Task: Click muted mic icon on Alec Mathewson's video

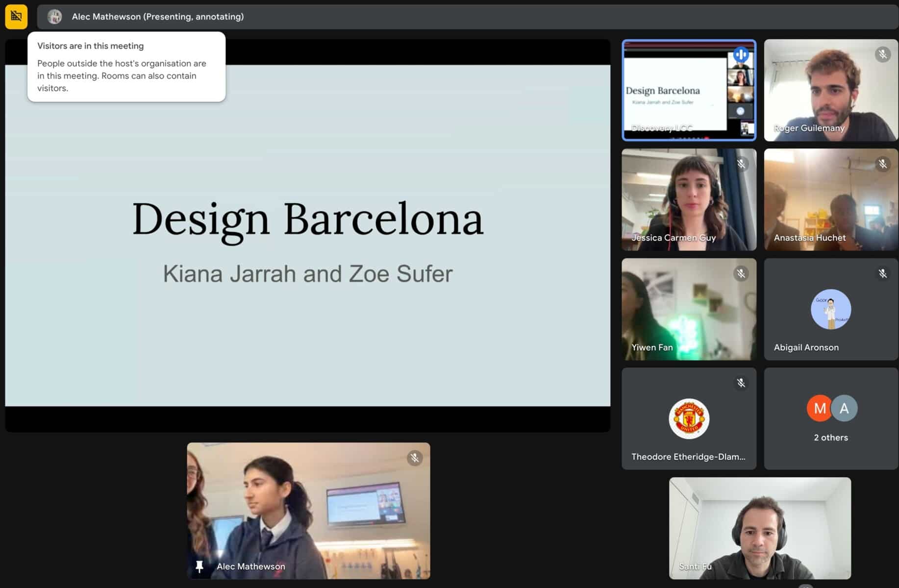Action: pos(414,458)
